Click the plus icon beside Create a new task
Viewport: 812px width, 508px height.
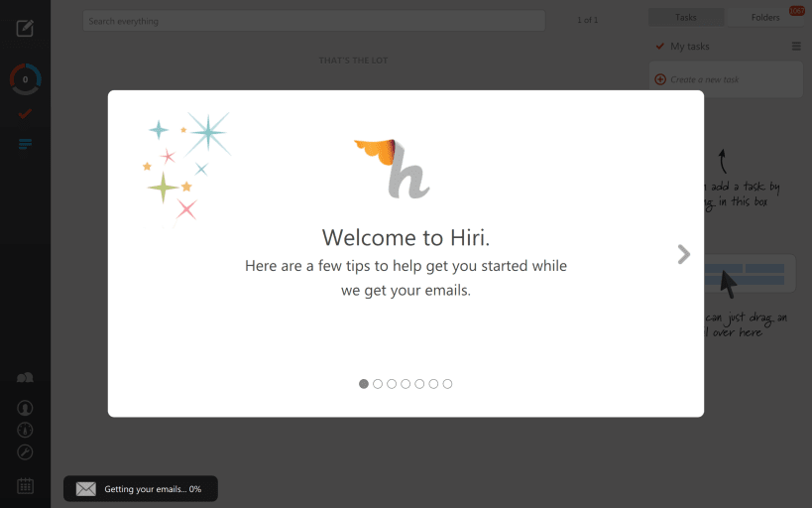tap(660, 79)
